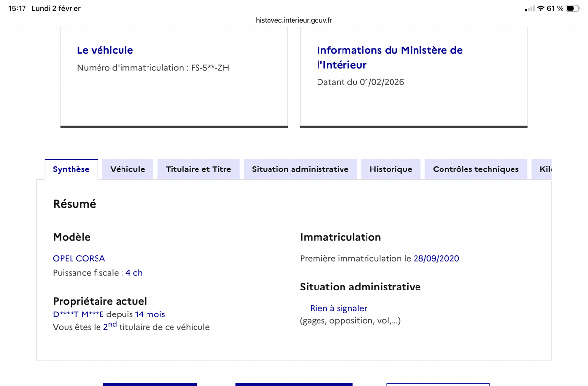Click the leftmost blue button at page bottom
This screenshot has width=588, height=386.
tap(149, 385)
